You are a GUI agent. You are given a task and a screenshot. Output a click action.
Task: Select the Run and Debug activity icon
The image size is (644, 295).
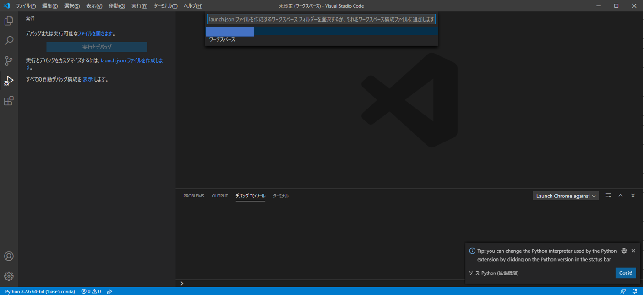pos(9,81)
